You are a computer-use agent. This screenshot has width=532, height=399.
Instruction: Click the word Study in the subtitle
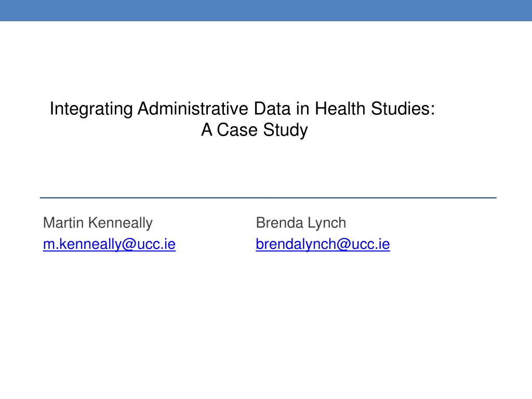(285, 130)
